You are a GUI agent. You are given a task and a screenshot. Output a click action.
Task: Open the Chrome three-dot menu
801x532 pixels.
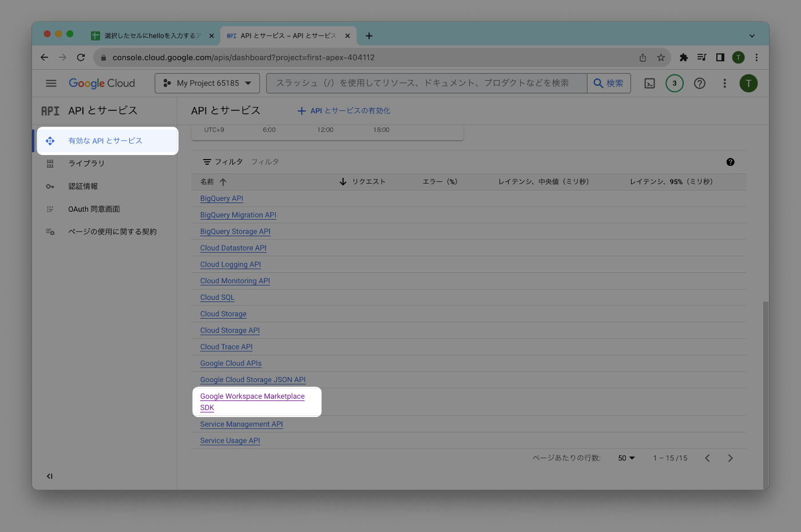(756, 57)
